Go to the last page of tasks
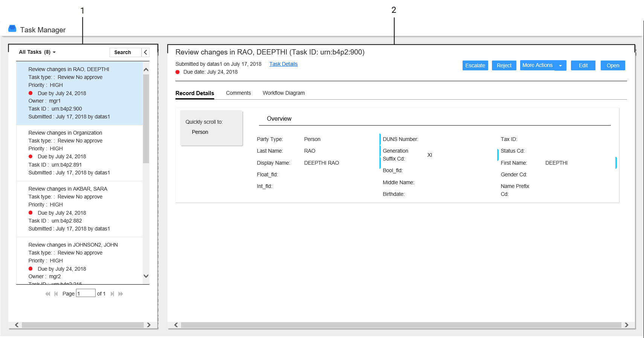This screenshot has width=644, height=338. click(120, 294)
